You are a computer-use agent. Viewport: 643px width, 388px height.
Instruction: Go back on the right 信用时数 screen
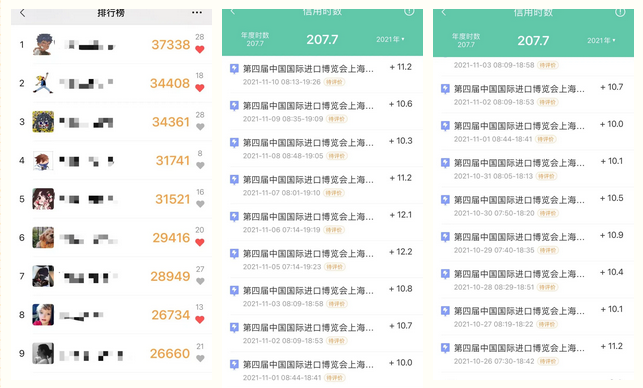(444, 12)
